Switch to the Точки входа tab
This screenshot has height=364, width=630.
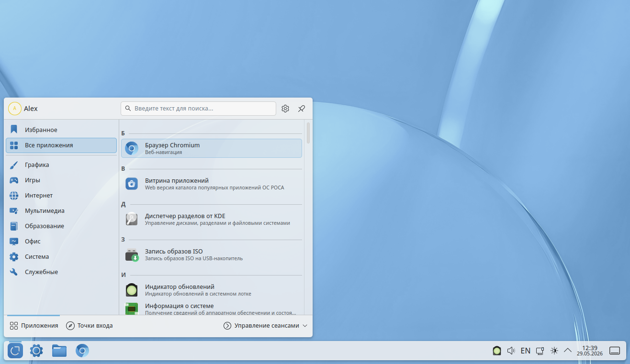(x=90, y=326)
